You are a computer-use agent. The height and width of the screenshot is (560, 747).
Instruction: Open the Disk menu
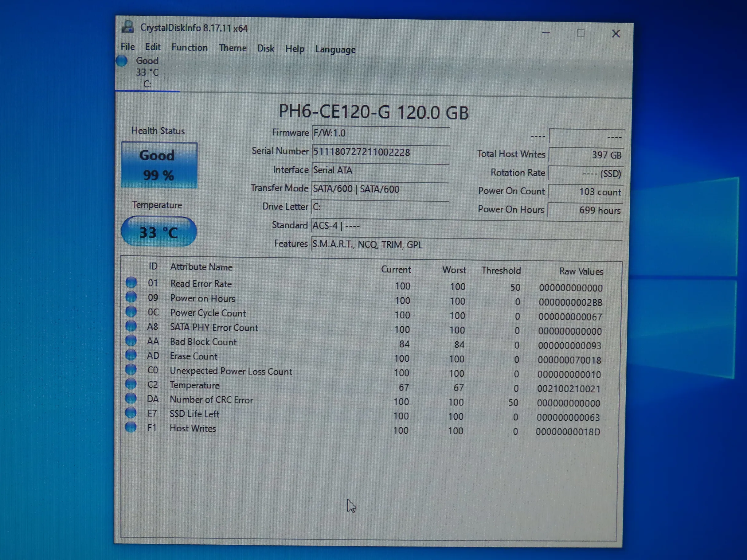pos(266,49)
